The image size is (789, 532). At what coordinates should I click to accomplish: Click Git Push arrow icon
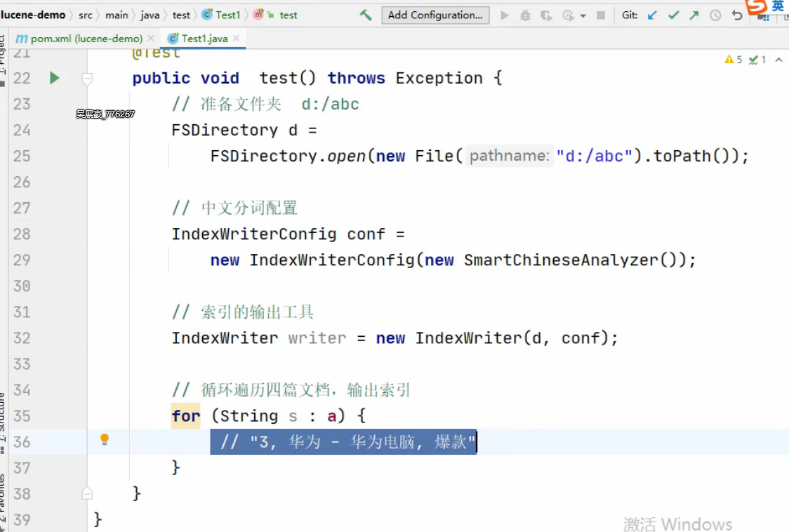(694, 15)
